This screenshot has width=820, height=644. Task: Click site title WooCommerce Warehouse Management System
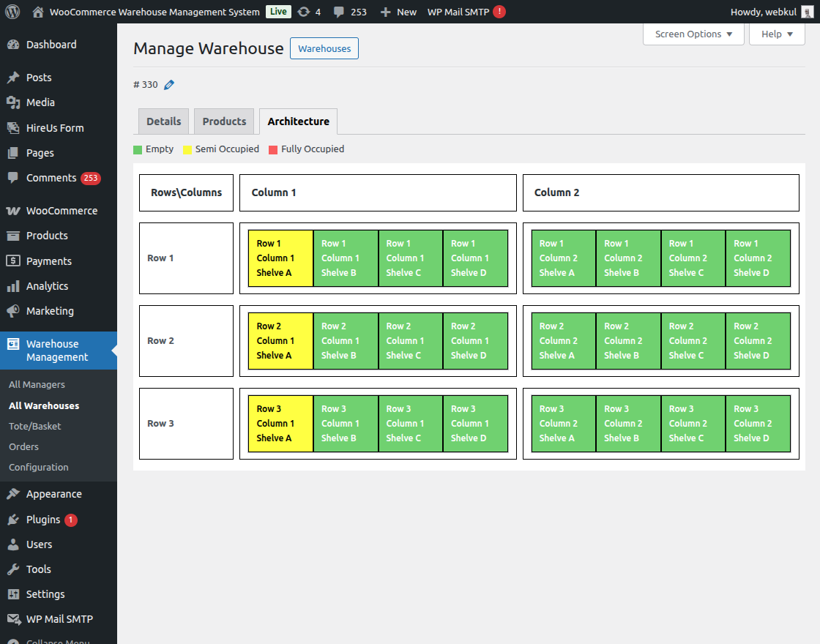154,12
